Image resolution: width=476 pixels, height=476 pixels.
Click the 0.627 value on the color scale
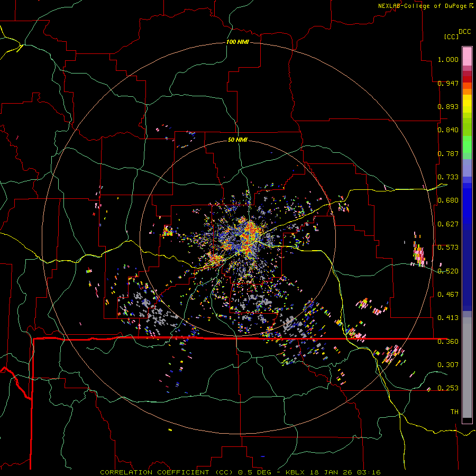point(448,224)
